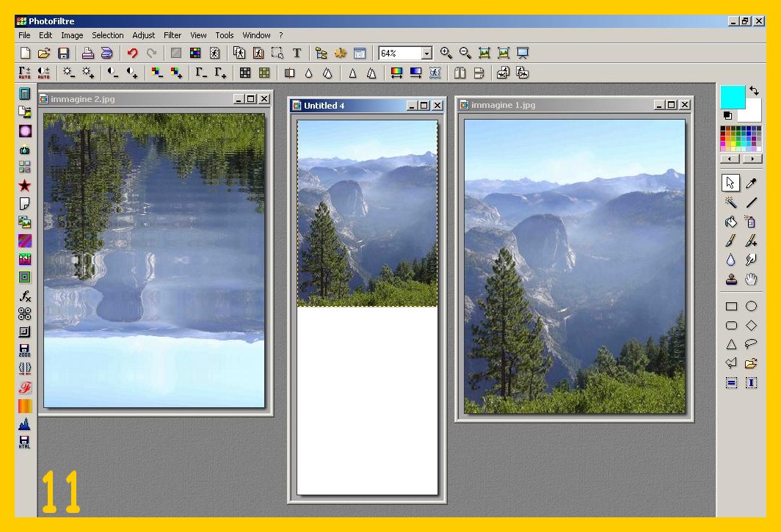This screenshot has height=532, width=781.
Task: Click the cyan foreground color swatch
Action: [732, 96]
